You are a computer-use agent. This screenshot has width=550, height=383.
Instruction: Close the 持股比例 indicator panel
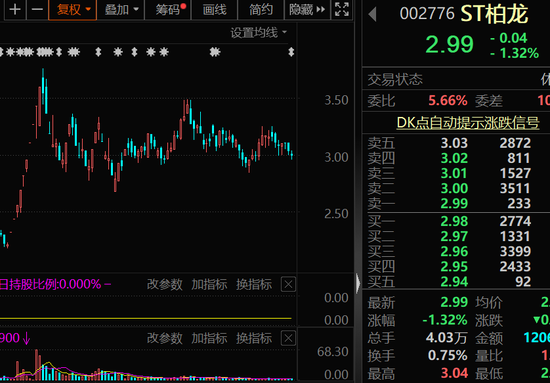pos(288,284)
